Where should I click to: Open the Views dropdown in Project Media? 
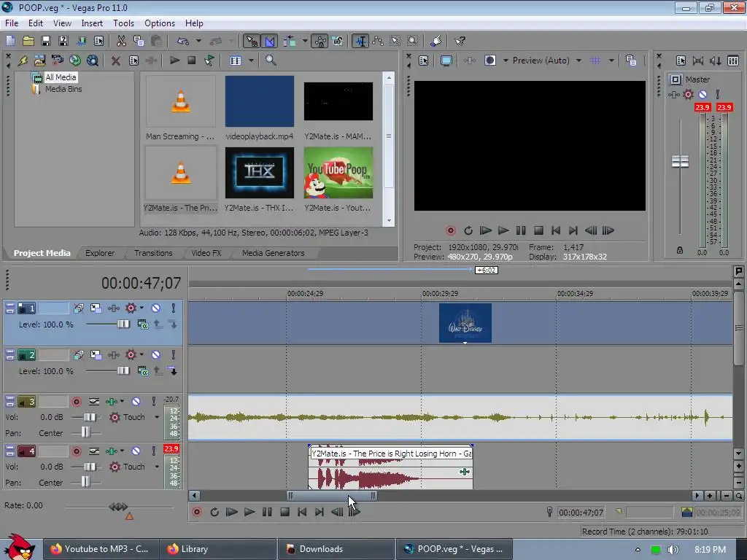[x=251, y=61]
